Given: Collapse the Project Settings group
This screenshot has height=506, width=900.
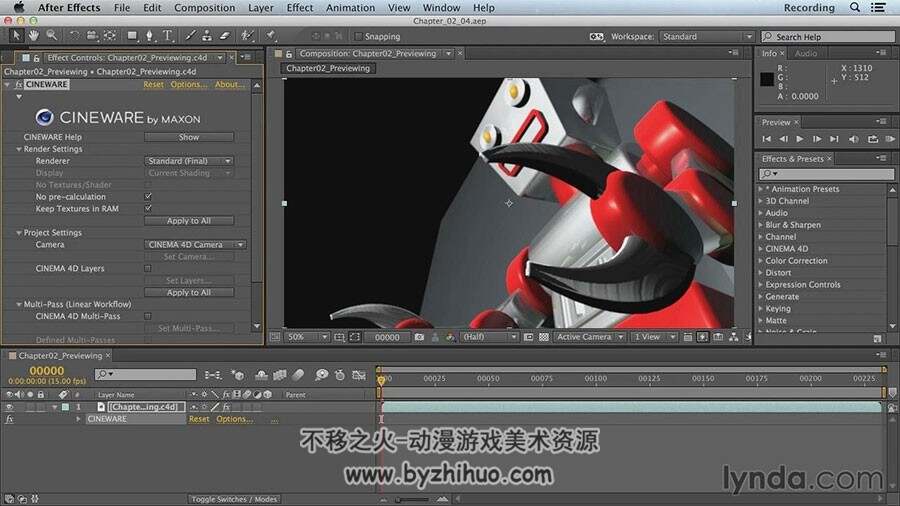Looking at the screenshot, I should click(x=18, y=233).
